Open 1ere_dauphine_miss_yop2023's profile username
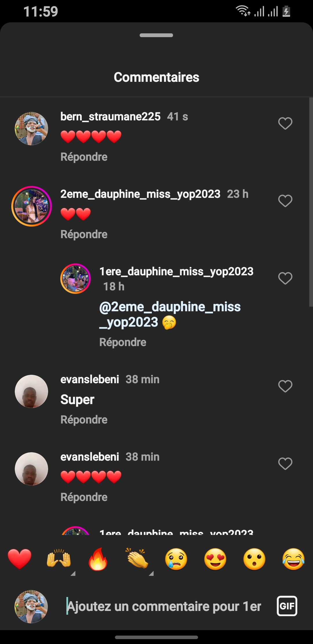 pyautogui.click(x=176, y=272)
